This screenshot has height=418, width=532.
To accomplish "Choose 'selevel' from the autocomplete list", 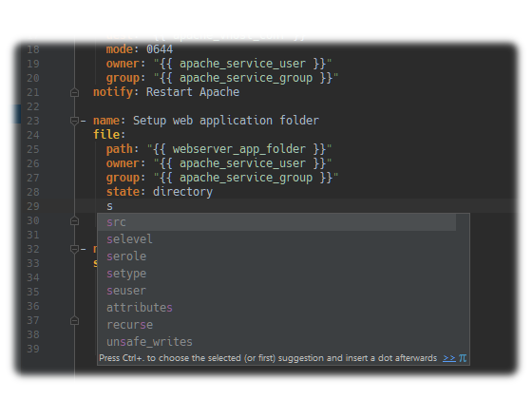I will tap(276, 239).
